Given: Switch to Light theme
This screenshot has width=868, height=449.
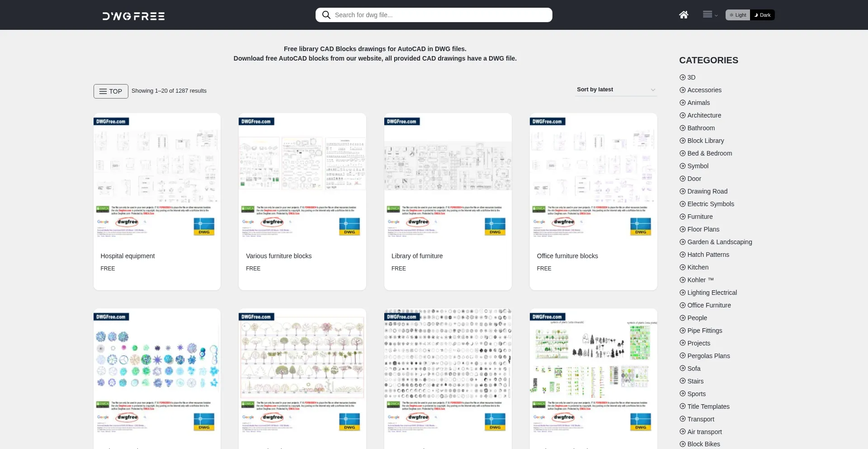Looking at the screenshot, I should [738, 15].
